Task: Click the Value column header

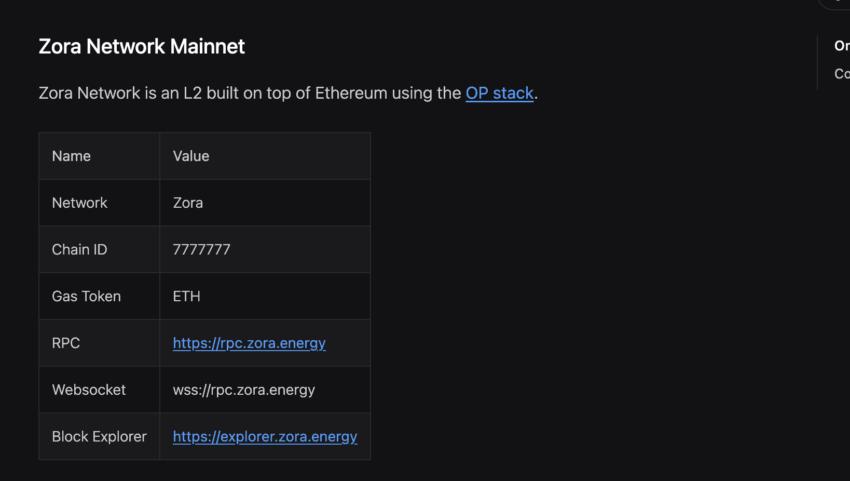Action: 191,156
